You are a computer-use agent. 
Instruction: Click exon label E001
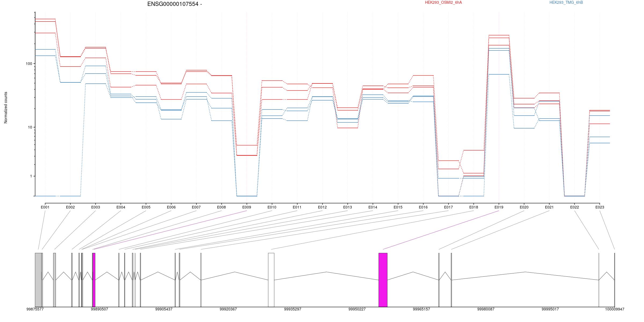(45, 207)
